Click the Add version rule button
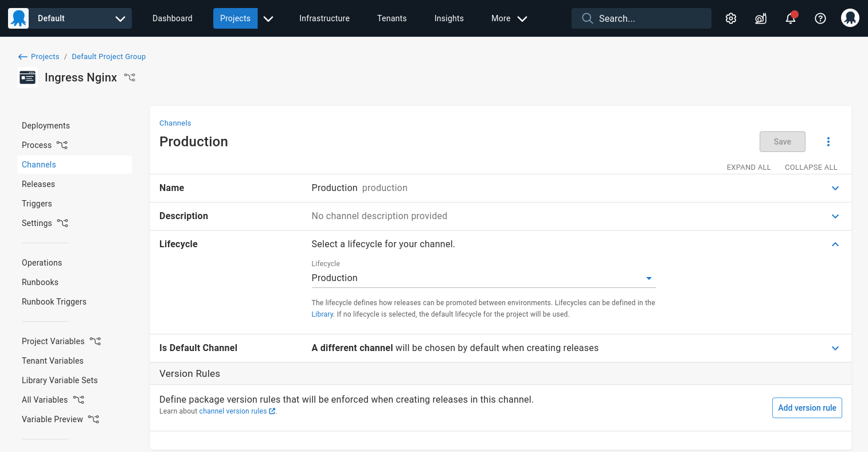This screenshot has height=452, width=868. click(x=807, y=408)
